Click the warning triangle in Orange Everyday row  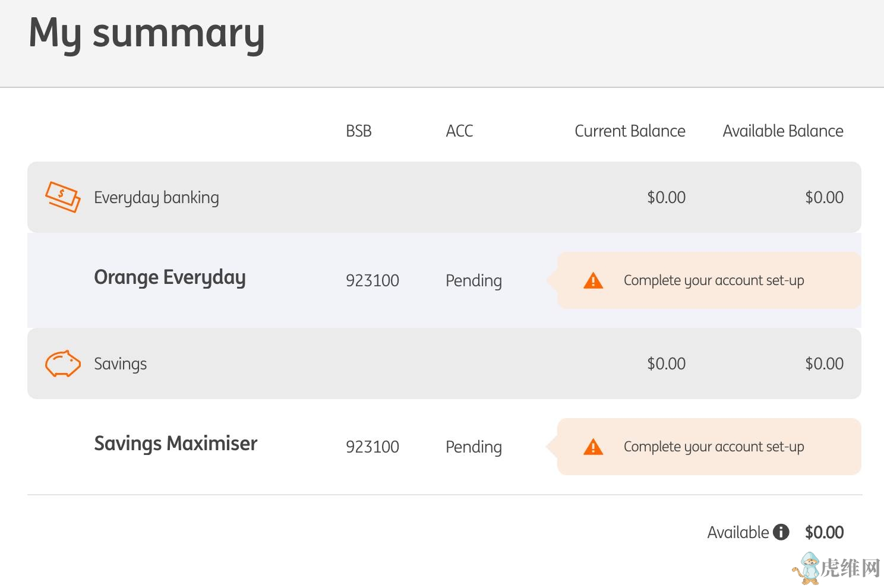(x=593, y=281)
